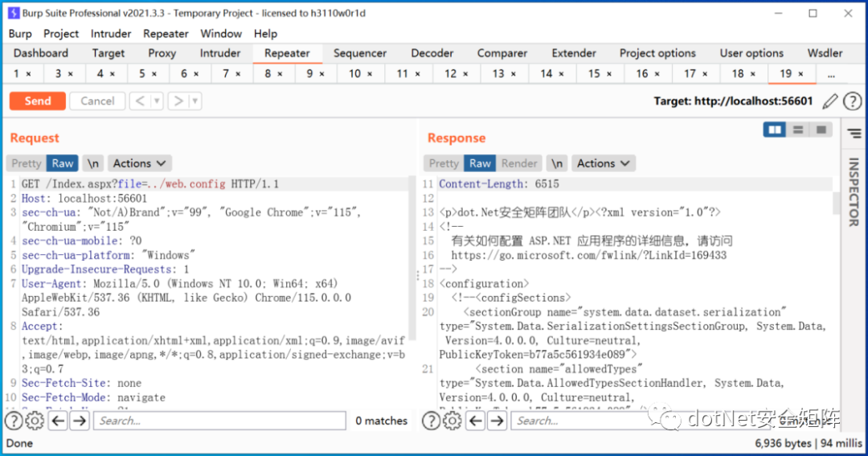Open the Project menu

pos(61,34)
